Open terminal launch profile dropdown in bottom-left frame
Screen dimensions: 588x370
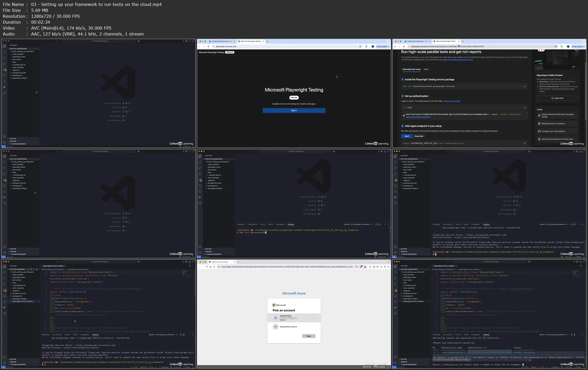click(x=178, y=335)
